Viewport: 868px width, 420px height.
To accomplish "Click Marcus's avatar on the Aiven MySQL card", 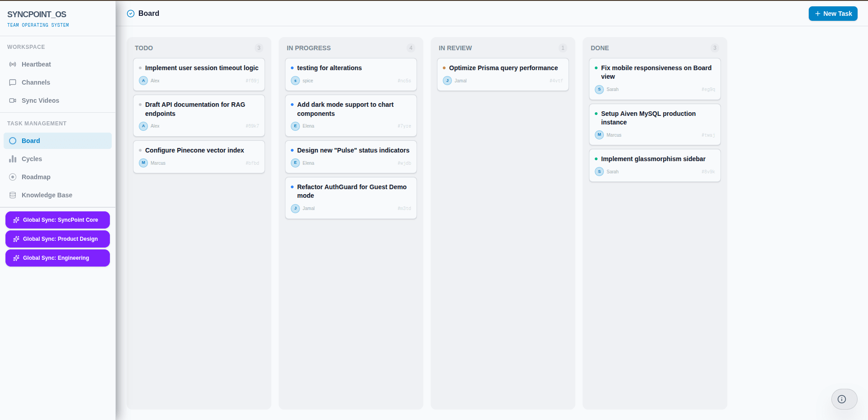I will 599,134.
